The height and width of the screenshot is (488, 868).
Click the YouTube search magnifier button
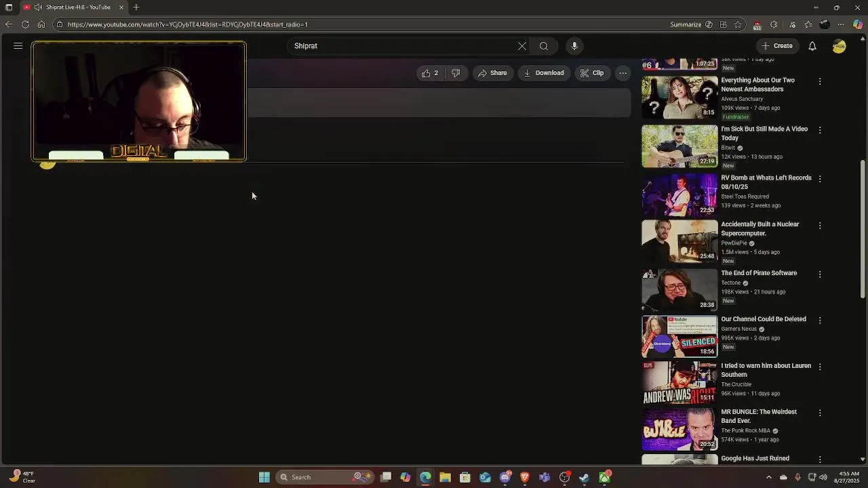544,46
